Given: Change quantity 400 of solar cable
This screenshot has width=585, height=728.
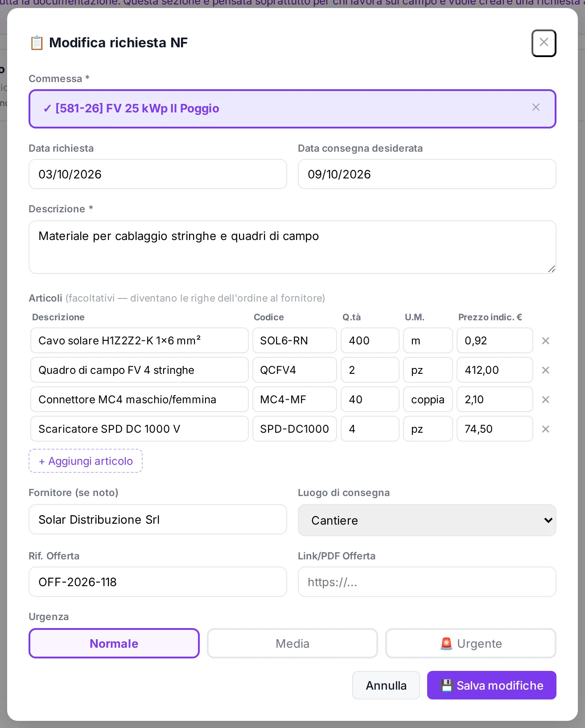Looking at the screenshot, I should point(370,341).
